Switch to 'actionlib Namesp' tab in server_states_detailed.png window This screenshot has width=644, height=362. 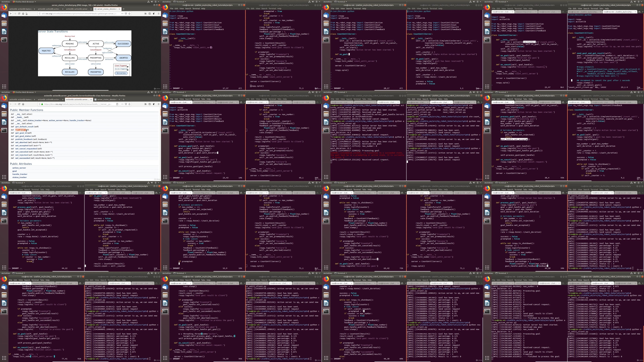(22, 9)
